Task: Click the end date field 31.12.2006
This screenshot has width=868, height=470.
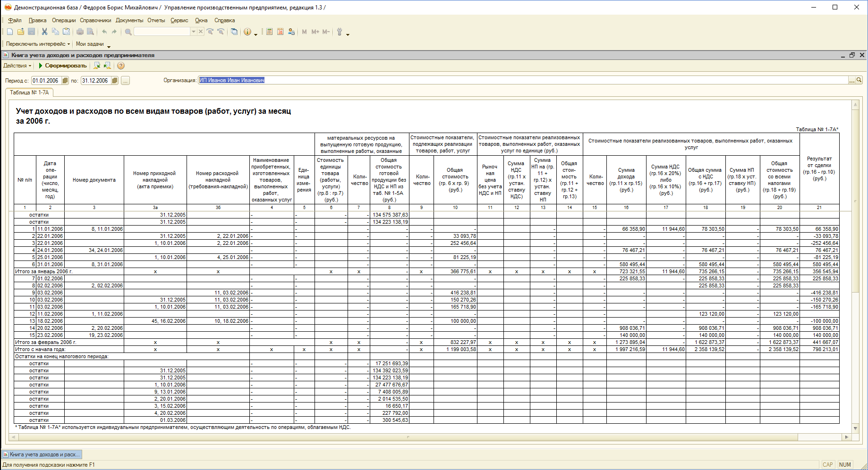Action: tap(96, 81)
